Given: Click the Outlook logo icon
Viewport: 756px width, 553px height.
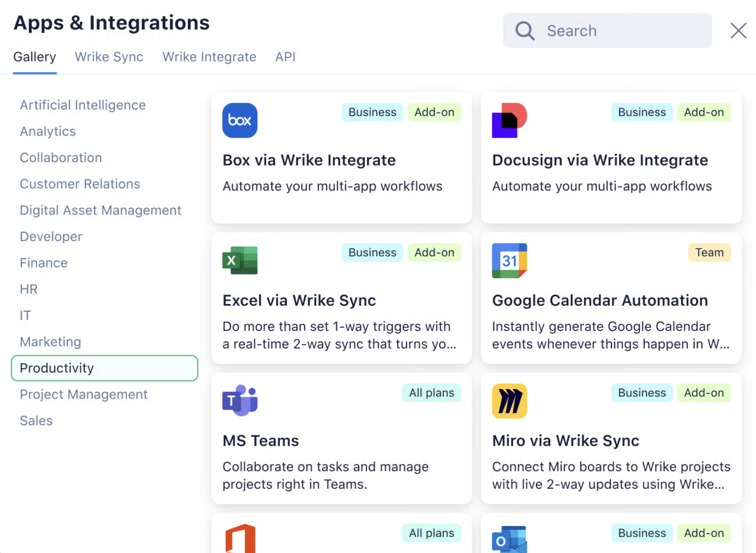Looking at the screenshot, I should 509,539.
